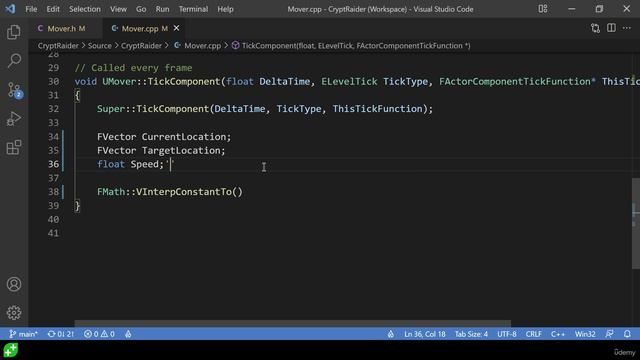Click 'FMath::VInterpConstantTo()' text

(170, 192)
